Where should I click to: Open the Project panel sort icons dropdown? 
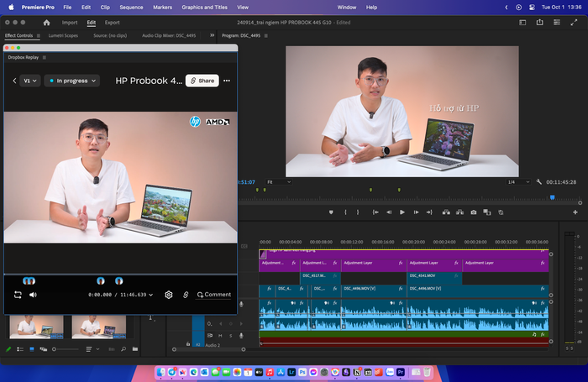(92, 349)
